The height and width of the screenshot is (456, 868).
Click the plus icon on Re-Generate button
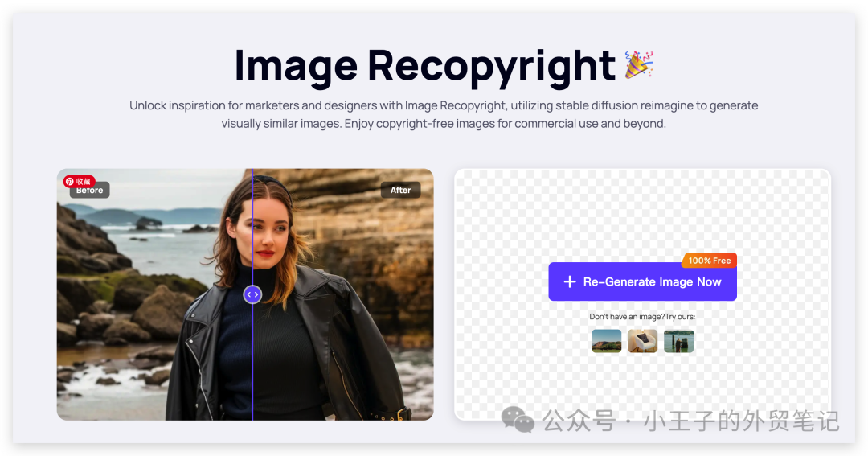coord(570,282)
